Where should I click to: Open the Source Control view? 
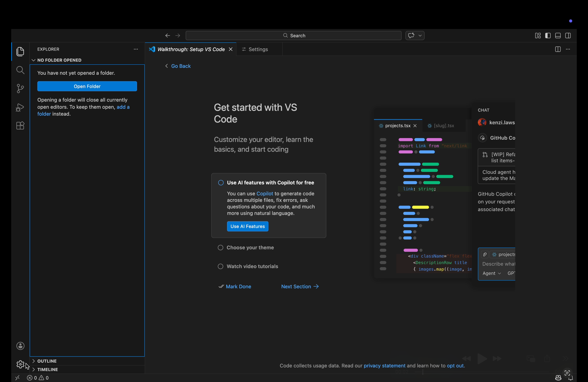[20, 89]
